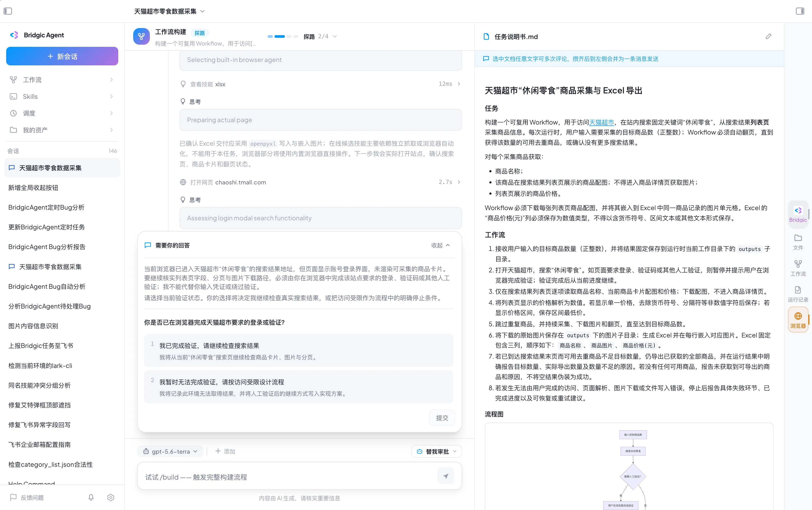Collapse the question card with 收起

click(x=441, y=245)
